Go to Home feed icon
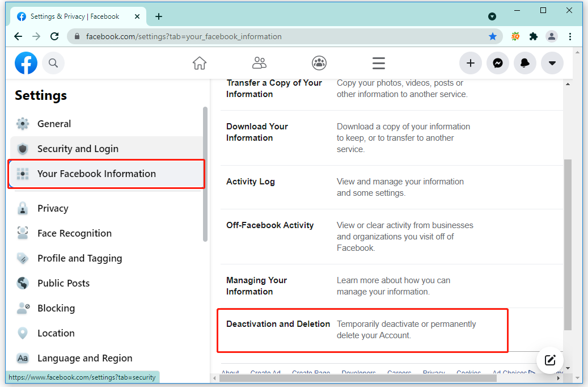Viewport: 588px width, 387px height. 200,63
